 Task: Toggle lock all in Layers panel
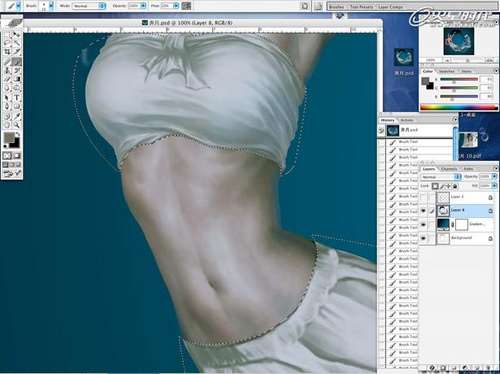pyautogui.click(x=455, y=186)
